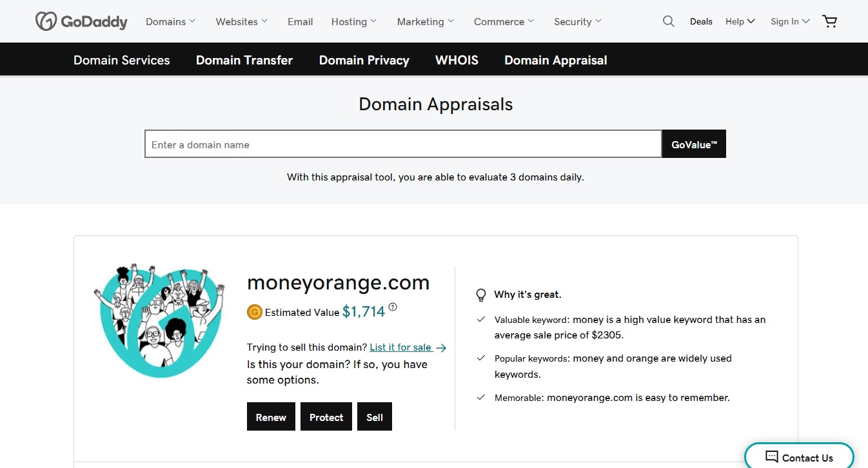The height and width of the screenshot is (468, 868).
Task: Click the estimated value info icon
Action: pyautogui.click(x=393, y=307)
